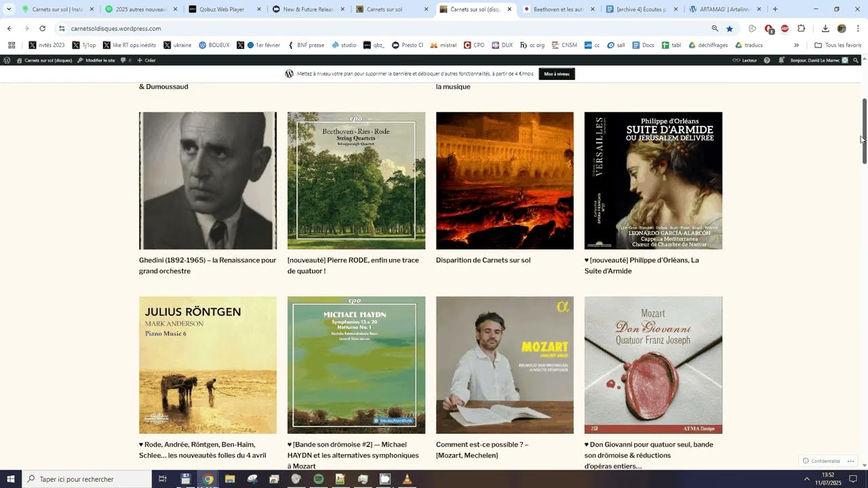The image size is (868, 488).
Task: Open the search icon in WordPress admin bar
Action: (856, 60)
